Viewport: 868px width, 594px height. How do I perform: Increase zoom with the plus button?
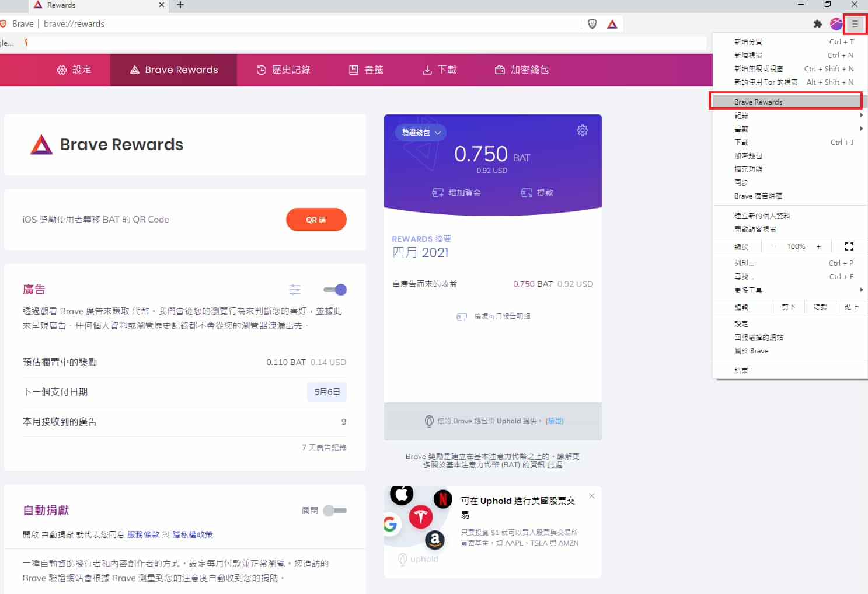point(818,246)
